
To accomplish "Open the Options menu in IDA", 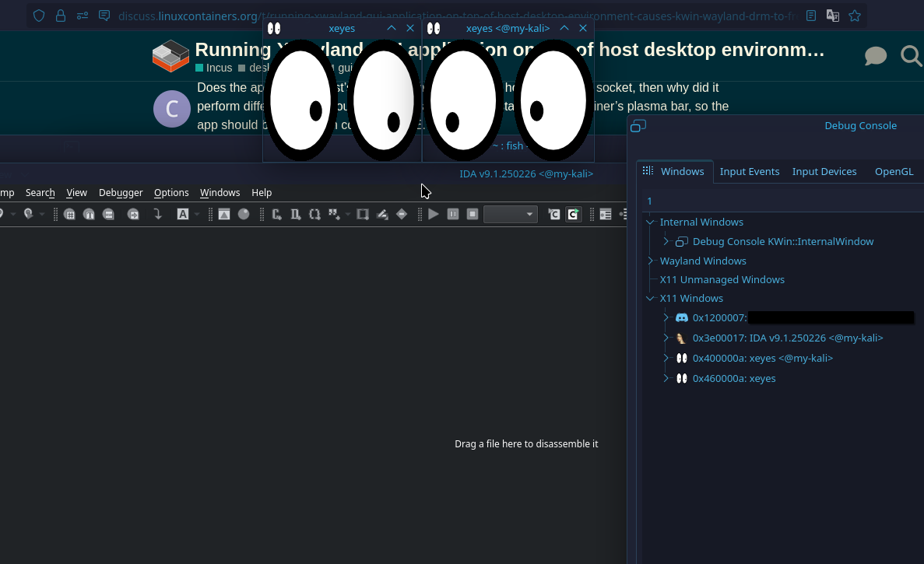I will pyautogui.click(x=171, y=192).
